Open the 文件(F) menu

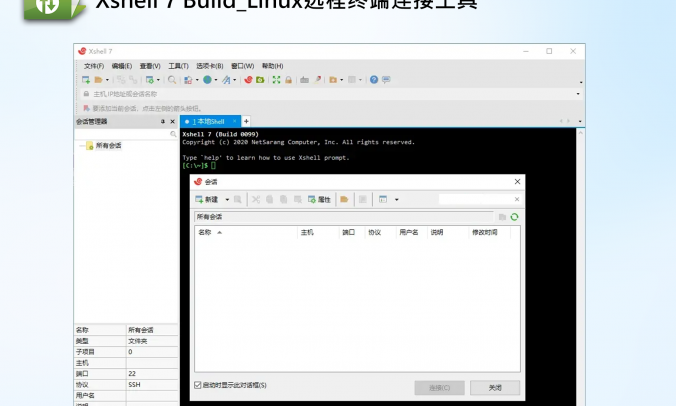[94, 66]
